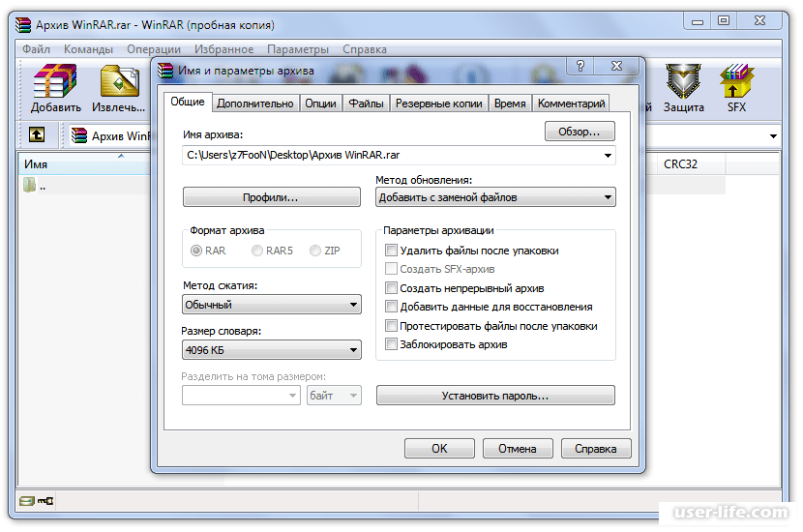Sort by the Имя column header
This screenshot has height=532, width=803.
[84, 163]
